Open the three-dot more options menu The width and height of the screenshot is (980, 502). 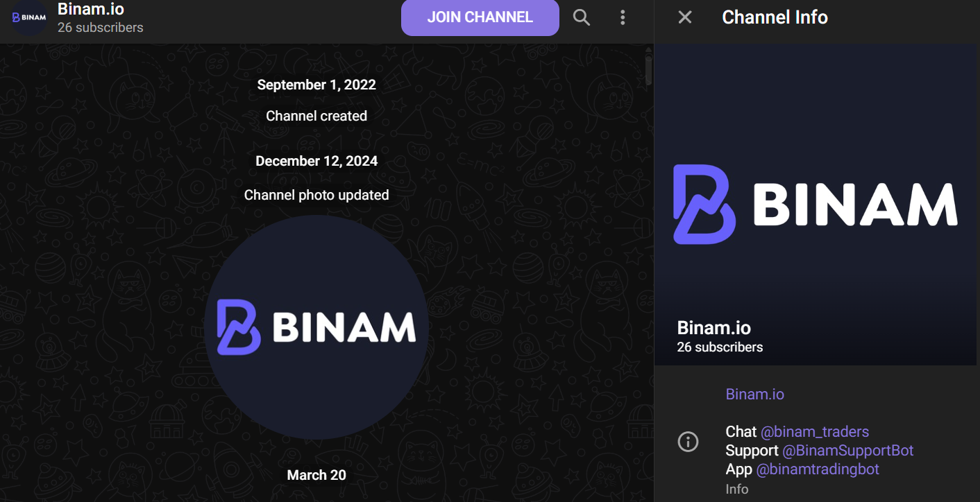tap(623, 17)
